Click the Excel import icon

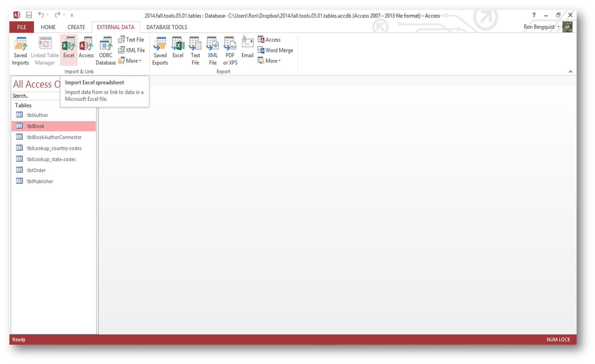69,49
